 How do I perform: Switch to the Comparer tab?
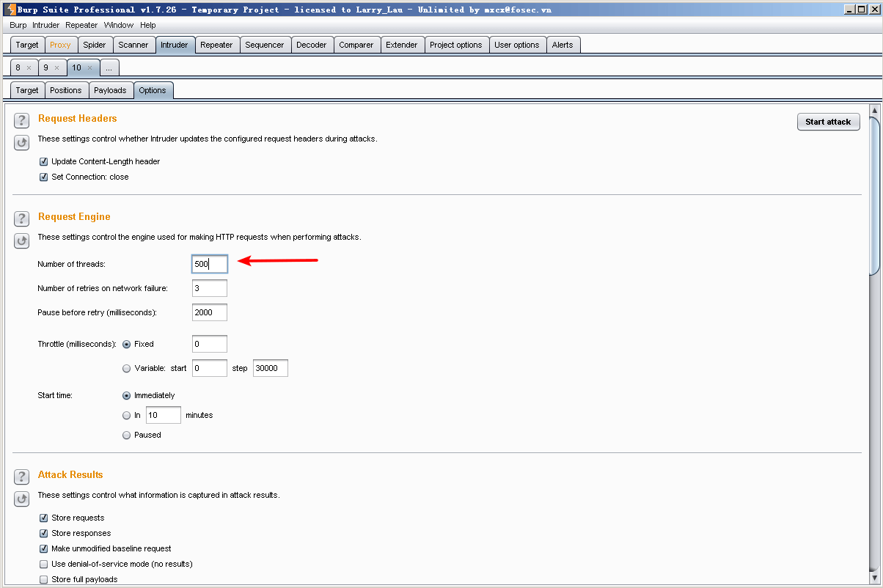click(356, 45)
